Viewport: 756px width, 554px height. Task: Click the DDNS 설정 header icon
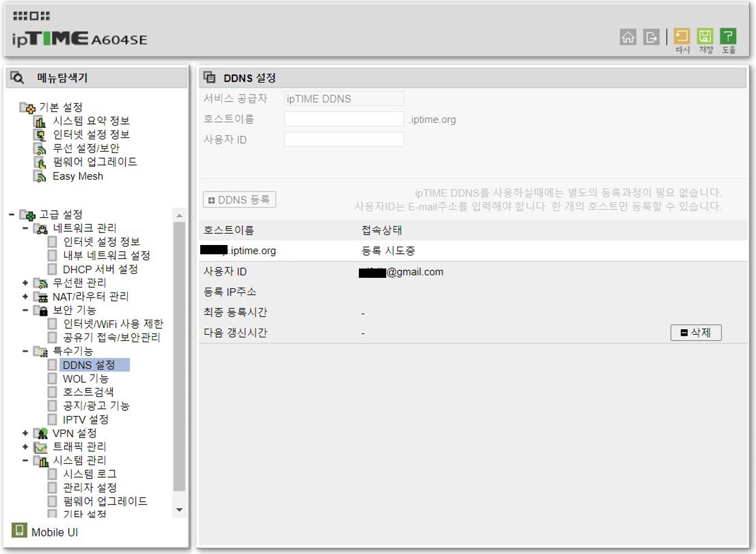tap(210, 77)
